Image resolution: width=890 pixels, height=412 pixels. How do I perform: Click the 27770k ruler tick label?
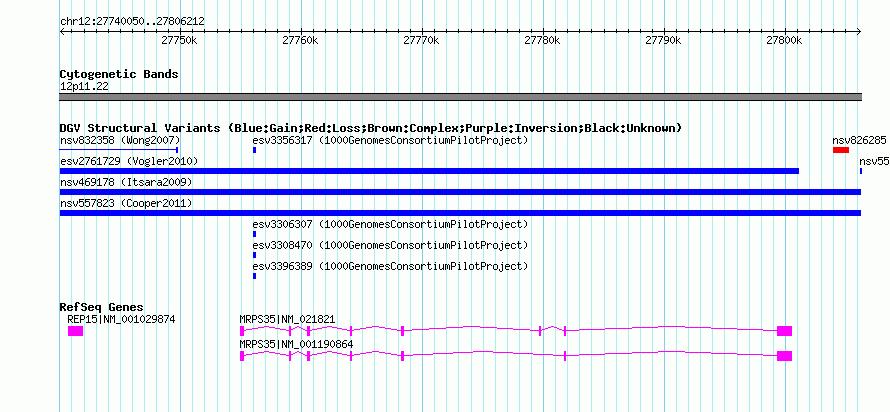click(x=422, y=41)
